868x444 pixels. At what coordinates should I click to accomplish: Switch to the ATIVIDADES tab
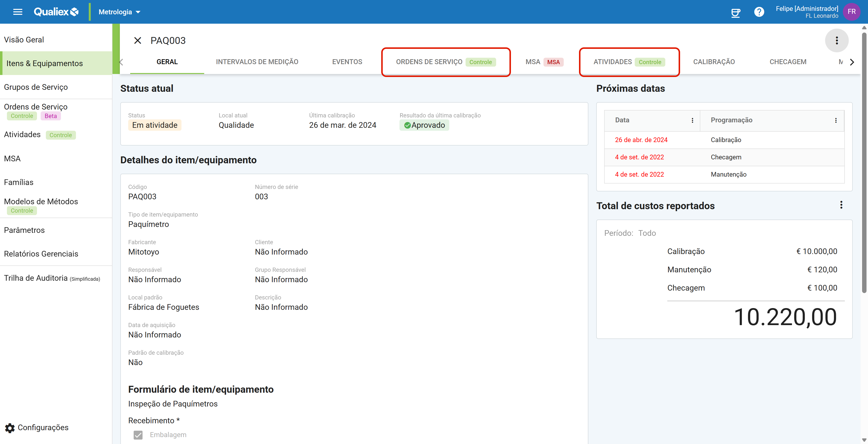pyautogui.click(x=629, y=62)
